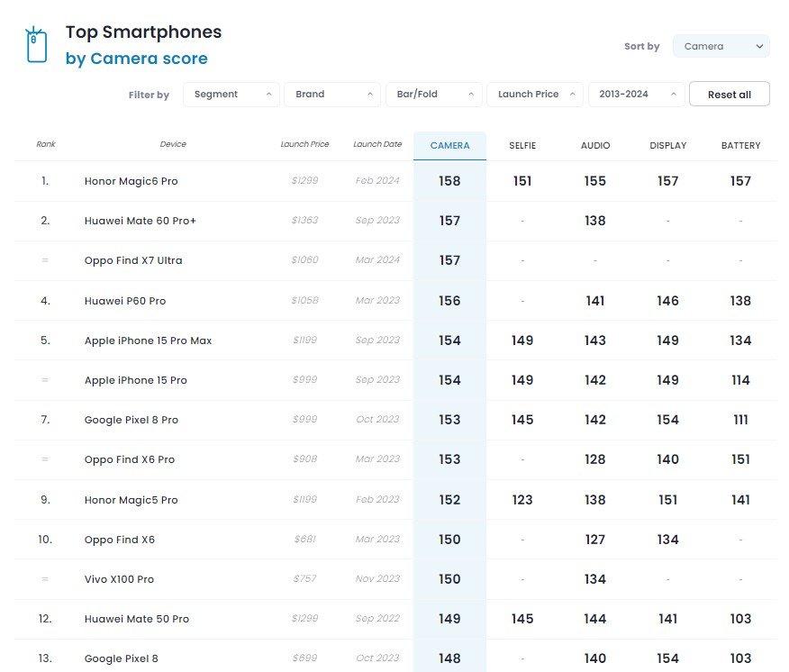The height and width of the screenshot is (672, 789).
Task: Click Vivo X100 Pro audio score 134
Action: click(x=594, y=579)
